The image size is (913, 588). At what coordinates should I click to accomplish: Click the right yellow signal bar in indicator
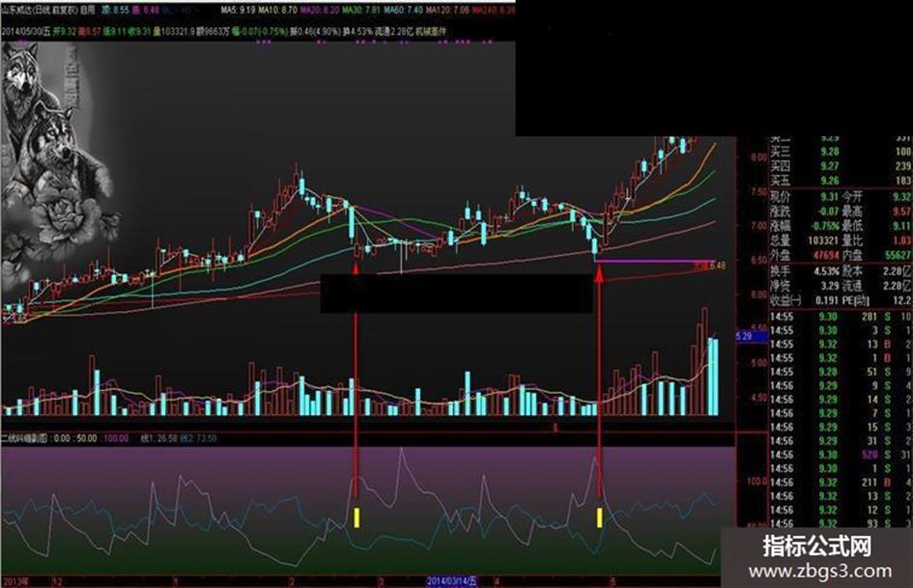(x=599, y=518)
